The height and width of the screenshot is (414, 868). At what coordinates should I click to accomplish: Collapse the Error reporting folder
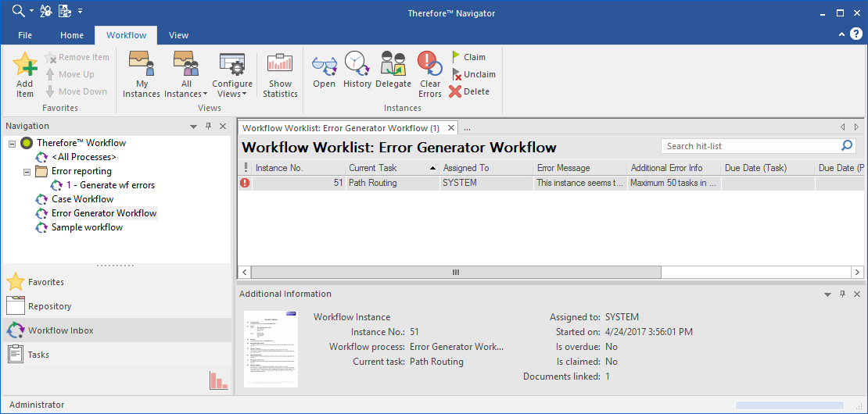coord(27,171)
